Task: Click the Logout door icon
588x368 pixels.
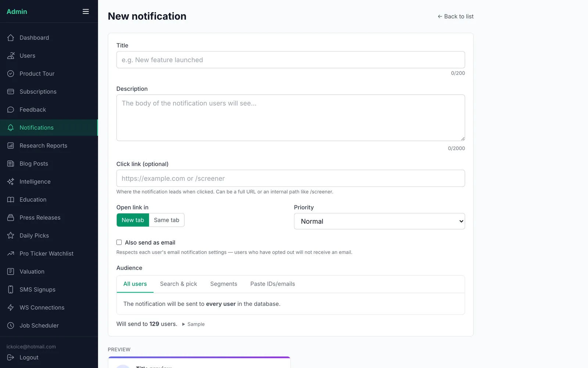Action: point(11,357)
